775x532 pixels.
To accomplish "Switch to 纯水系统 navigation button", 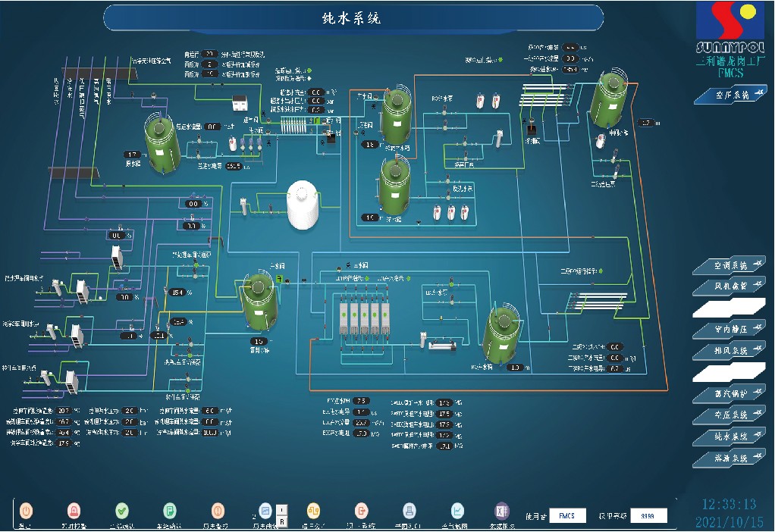I will (x=727, y=437).
